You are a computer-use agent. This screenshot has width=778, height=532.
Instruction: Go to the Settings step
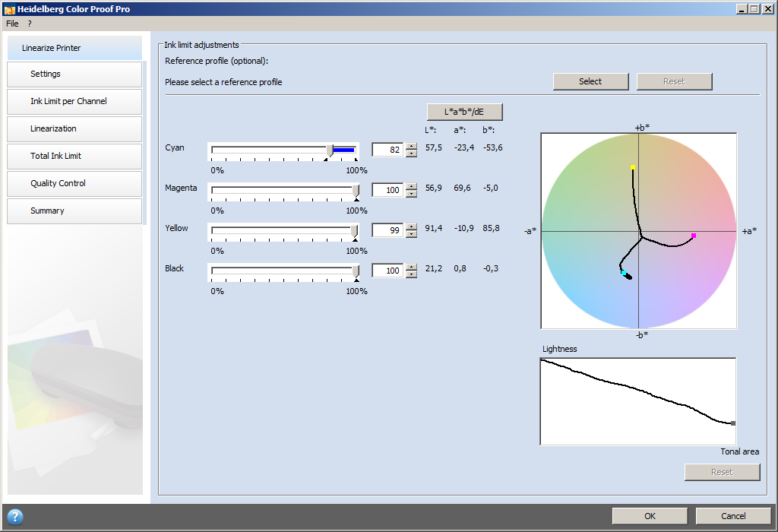tap(74, 74)
